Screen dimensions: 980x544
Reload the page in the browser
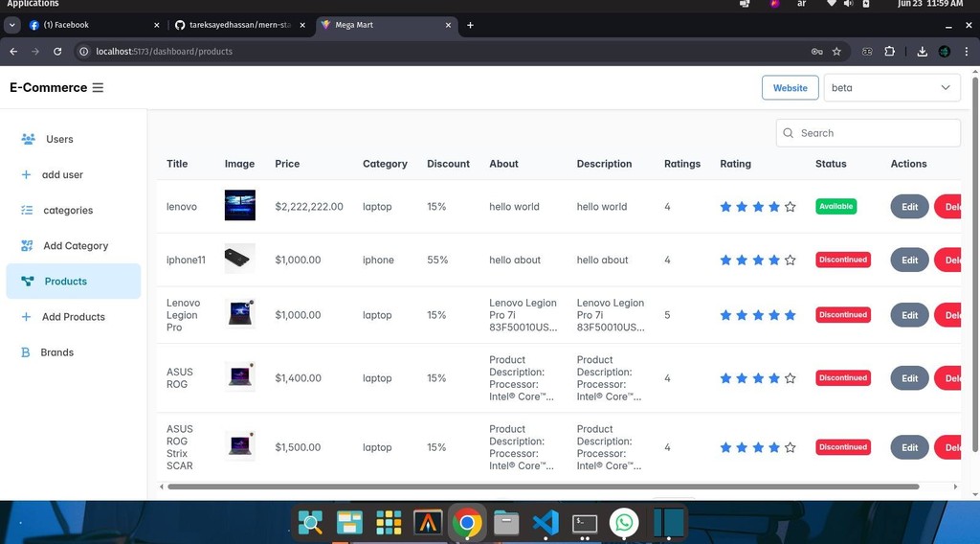click(57, 52)
